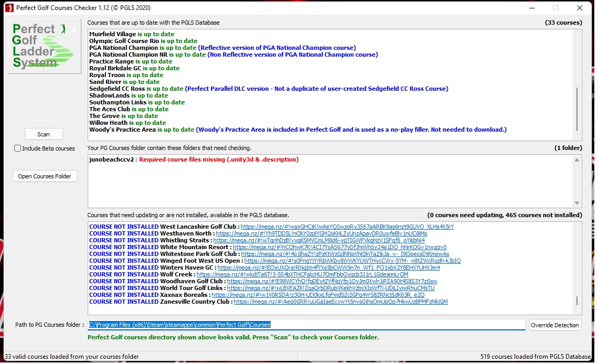Click the Override Detection button

[x=555, y=325]
